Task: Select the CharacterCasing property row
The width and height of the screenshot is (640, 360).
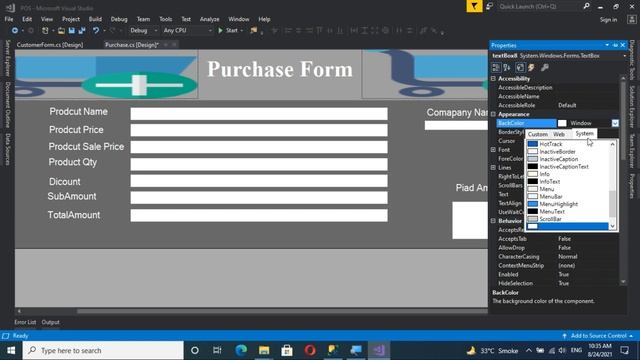Action: point(557,257)
